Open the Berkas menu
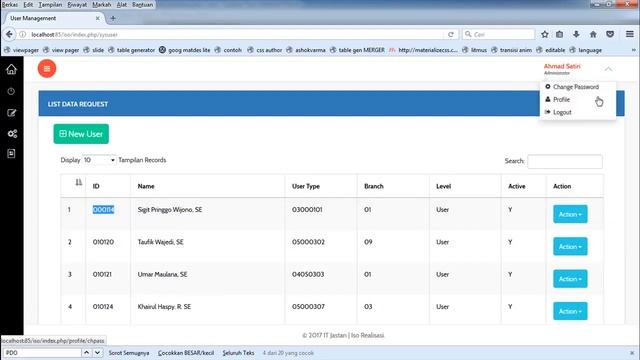This screenshot has height=360, width=640. point(9,4)
